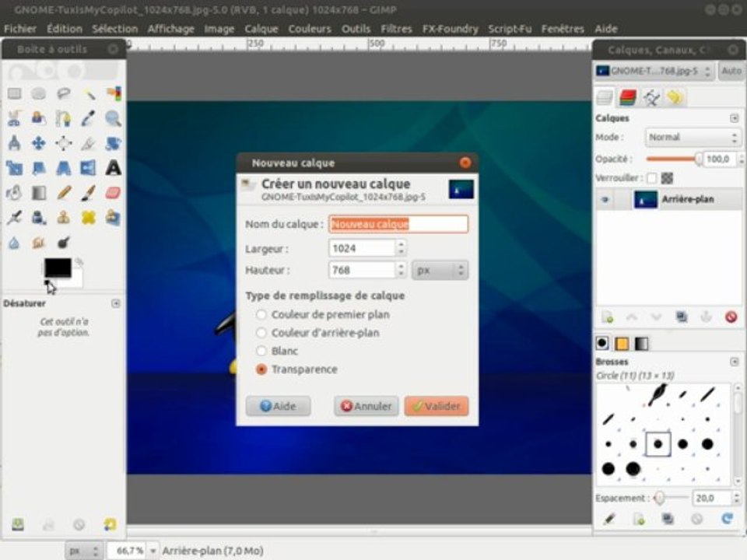Delete layer with red icon
747x560 pixels.
point(731,317)
